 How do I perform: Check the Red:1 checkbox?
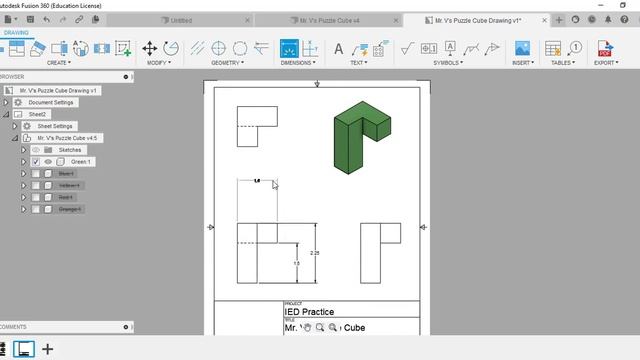pos(36,198)
